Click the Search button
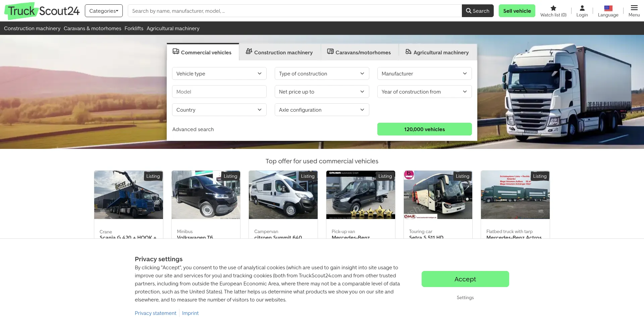Viewport: 644px width, 333px height. [478, 11]
